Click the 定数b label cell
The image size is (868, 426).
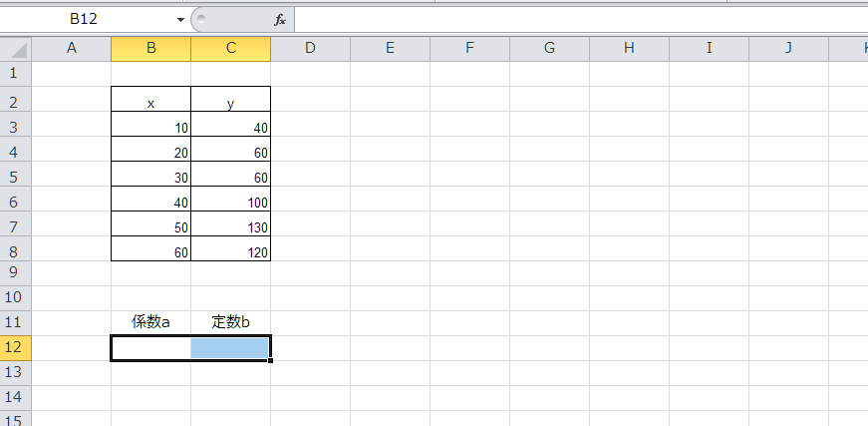pyautogui.click(x=231, y=323)
